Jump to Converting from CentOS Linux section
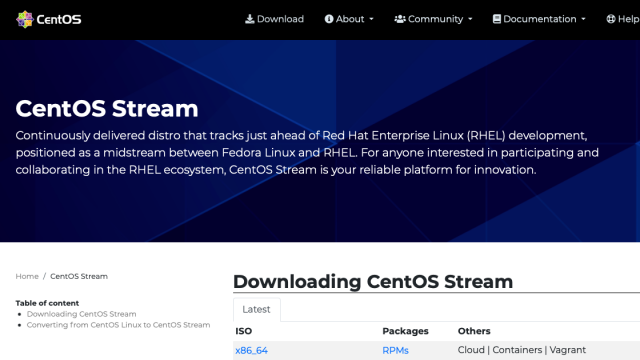Image resolution: width=640 pixels, height=360 pixels. (x=118, y=325)
